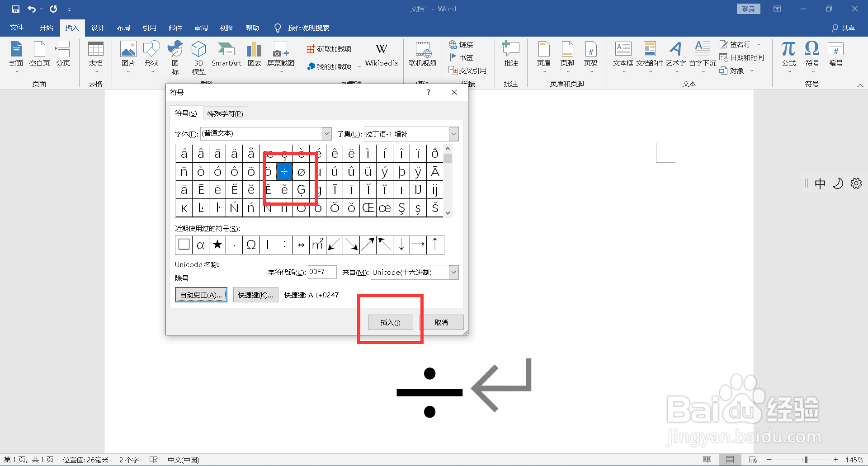
Task: Expand the font (字体) dropdown in dialog
Action: 326,134
